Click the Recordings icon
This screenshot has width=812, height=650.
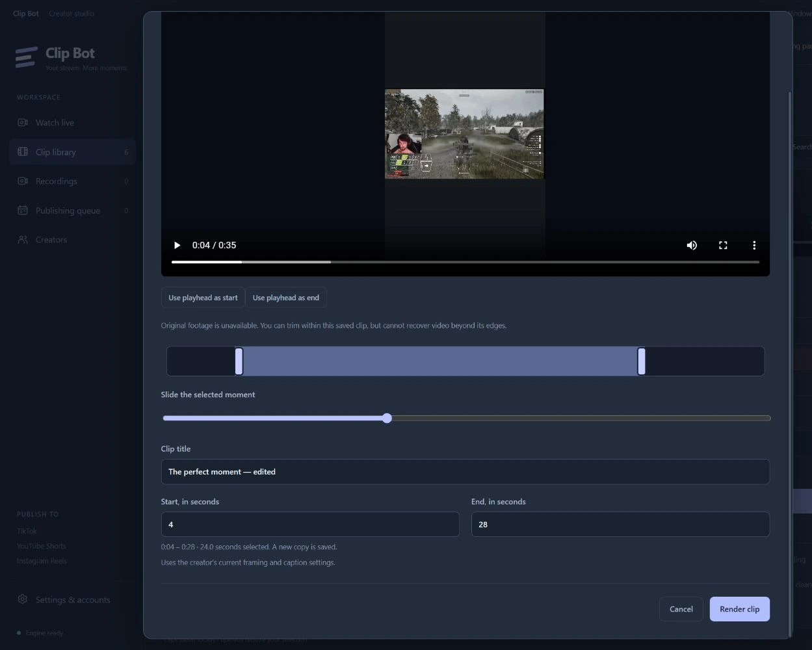(23, 181)
